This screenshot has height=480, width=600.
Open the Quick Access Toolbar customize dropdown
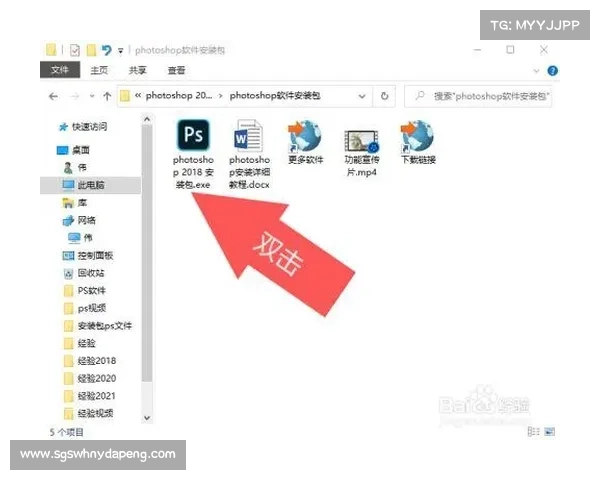(x=121, y=51)
